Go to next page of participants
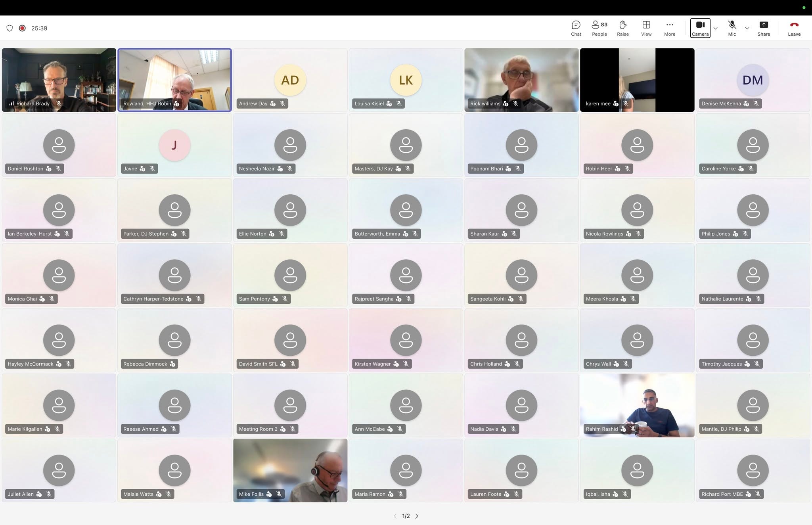This screenshot has height=525, width=812. pos(417,516)
